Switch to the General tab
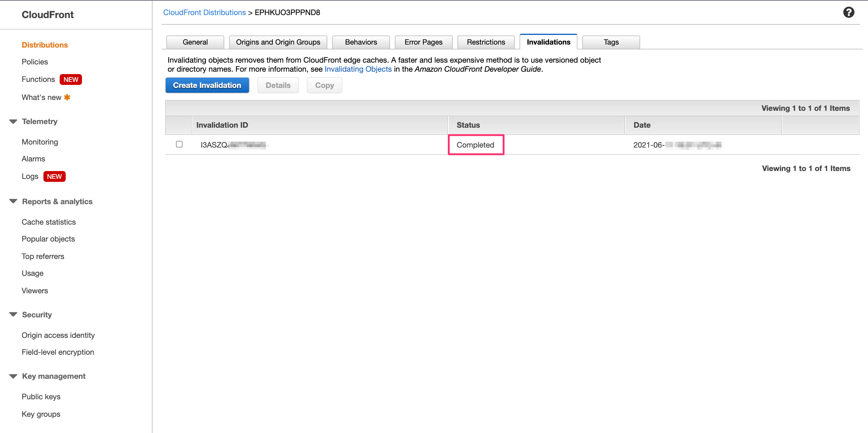Screen dimensions: 868x433 click(x=195, y=42)
